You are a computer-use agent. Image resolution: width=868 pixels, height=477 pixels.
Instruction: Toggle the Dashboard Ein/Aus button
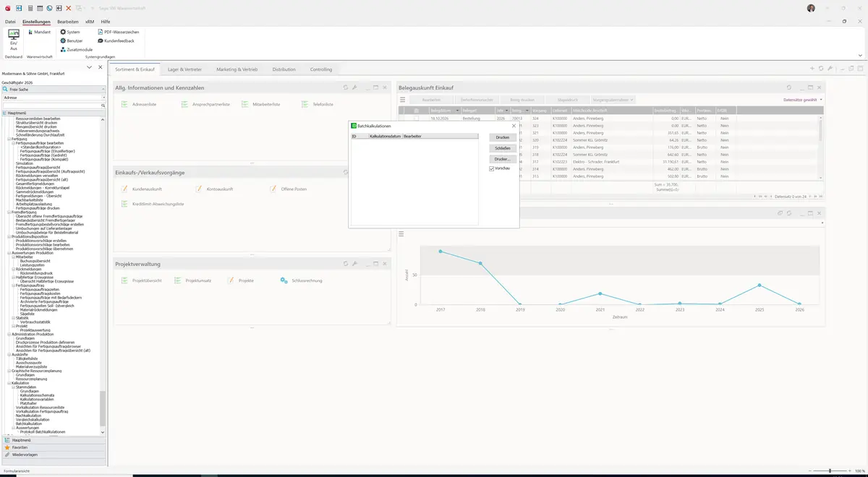[x=13, y=39]
